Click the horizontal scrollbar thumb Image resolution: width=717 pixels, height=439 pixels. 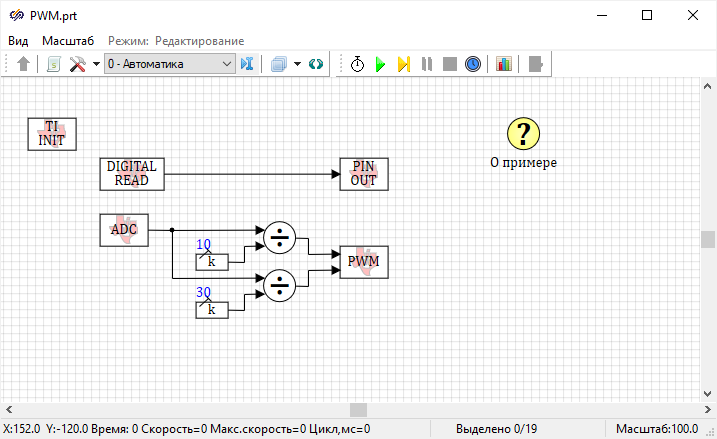358,410
